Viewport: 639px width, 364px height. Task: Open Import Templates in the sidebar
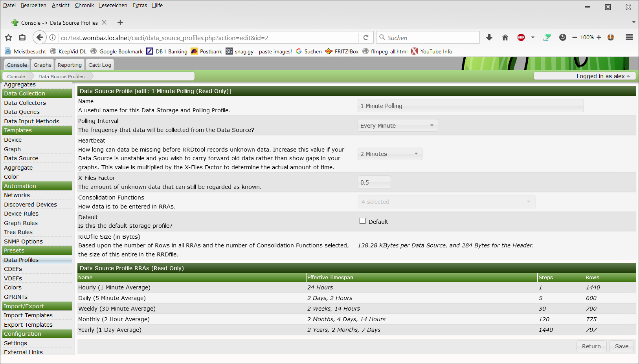coord(28,315)
